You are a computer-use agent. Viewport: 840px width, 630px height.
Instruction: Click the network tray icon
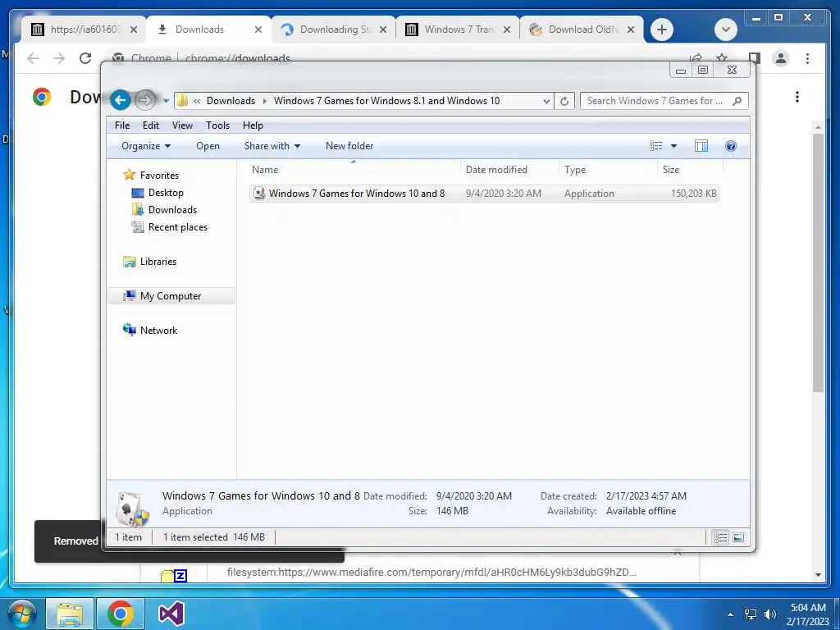coord(751,614)
